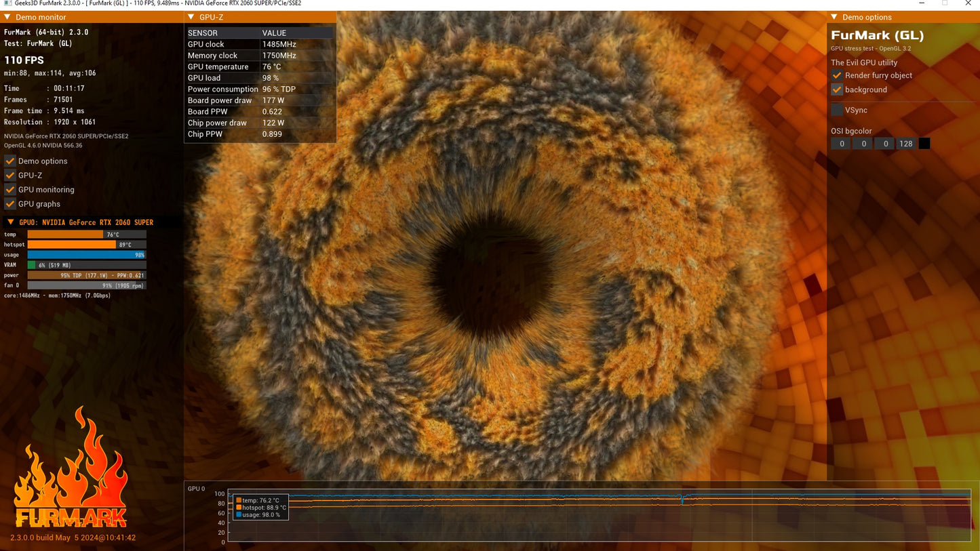Collapse the GPU0 NVIDIA GeForce section triangle
The width and height of the screenshot is (980, 551).
(10, 222)
